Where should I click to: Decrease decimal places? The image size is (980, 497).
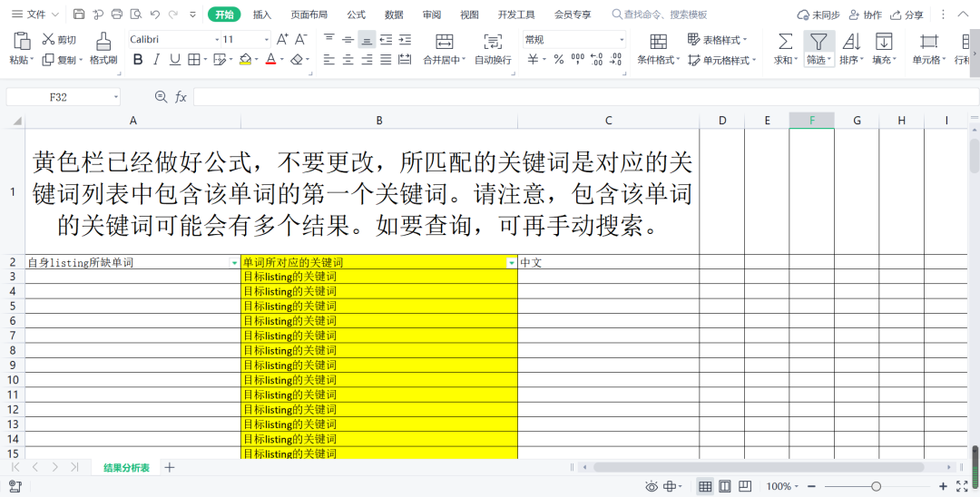tap(615, 59)
